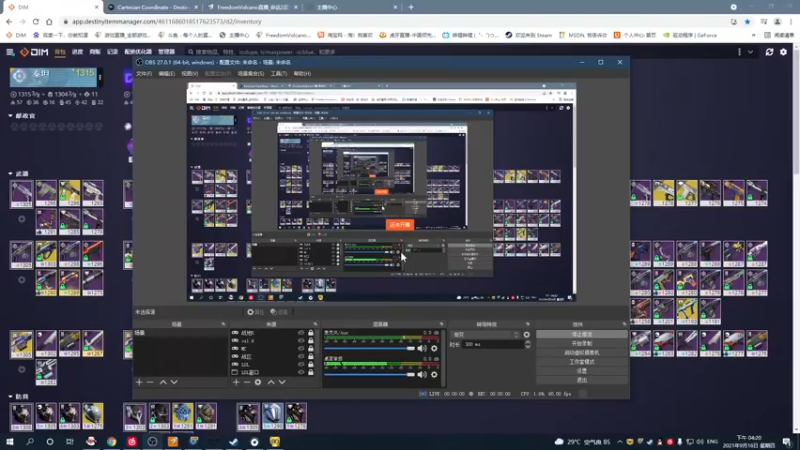800x450 pixels.
Task: Open DIM settings gear in header
Action: (783, 52)
